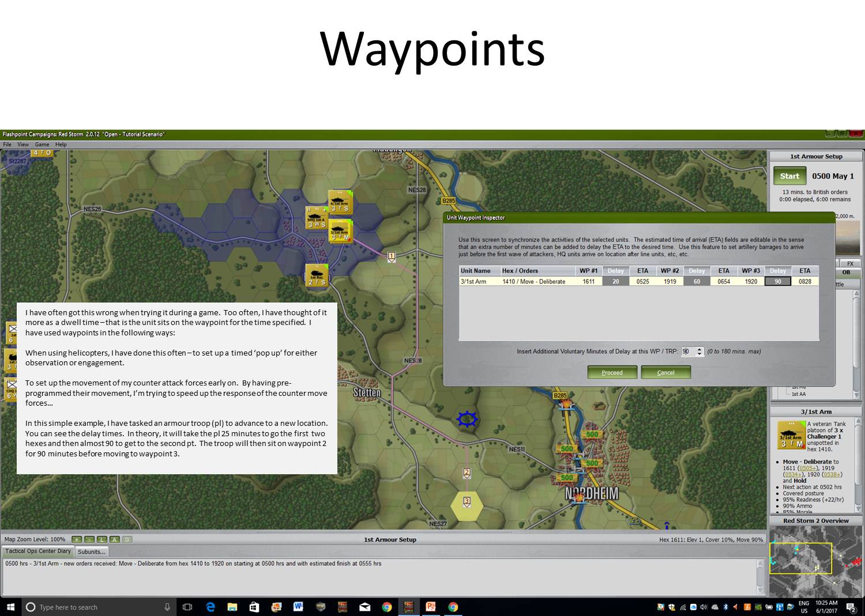The height and width of the screenshot is (616, 865).
Task: Click the additional delay minutes spinner
Action: click(x=700, y=351)
